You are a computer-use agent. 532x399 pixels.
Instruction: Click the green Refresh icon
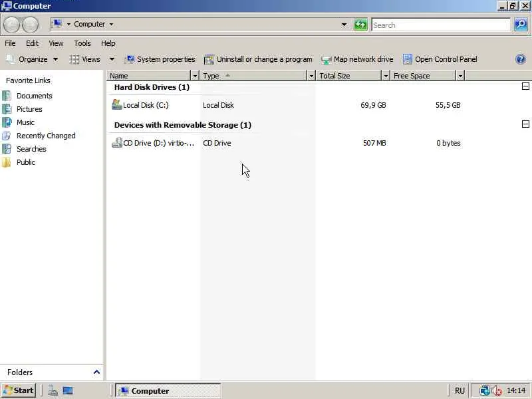360,25
